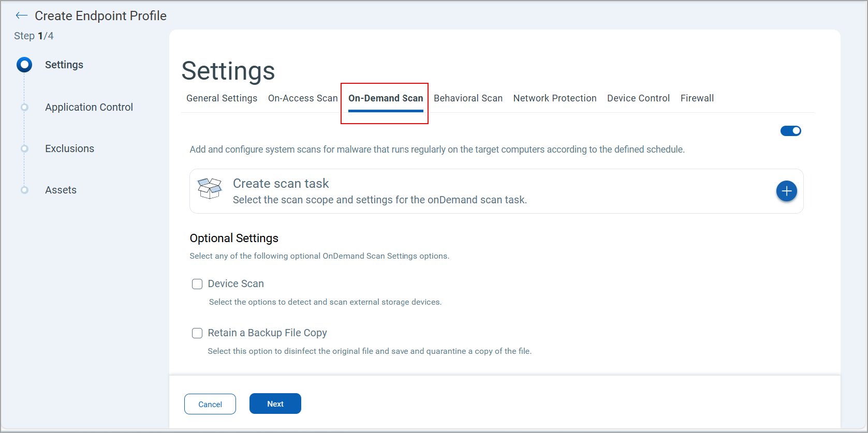Disable the On-Demand Scan toggle switch
This screenshot has height=433, width=868.
(x=790, y=131)
